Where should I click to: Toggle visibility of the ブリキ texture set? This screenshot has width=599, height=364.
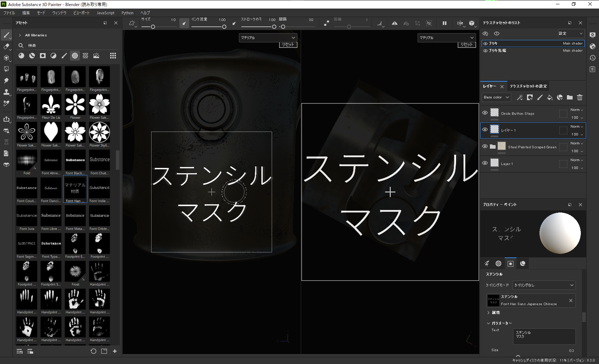point(485,43)
